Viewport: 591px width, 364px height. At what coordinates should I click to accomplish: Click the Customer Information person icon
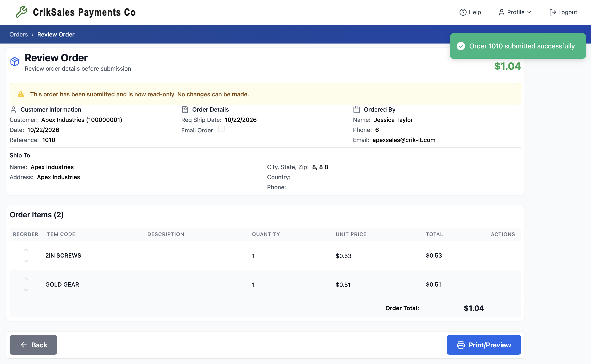pos(14,109)
